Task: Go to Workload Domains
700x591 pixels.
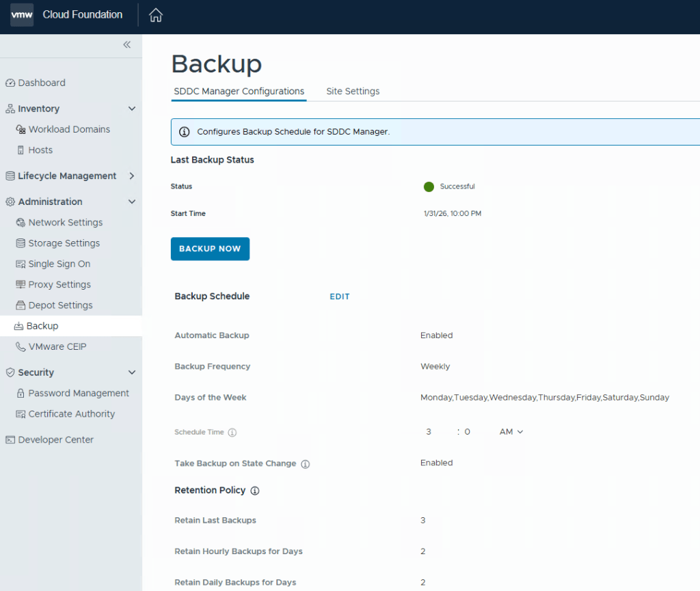Action: [x=69, y=129]
